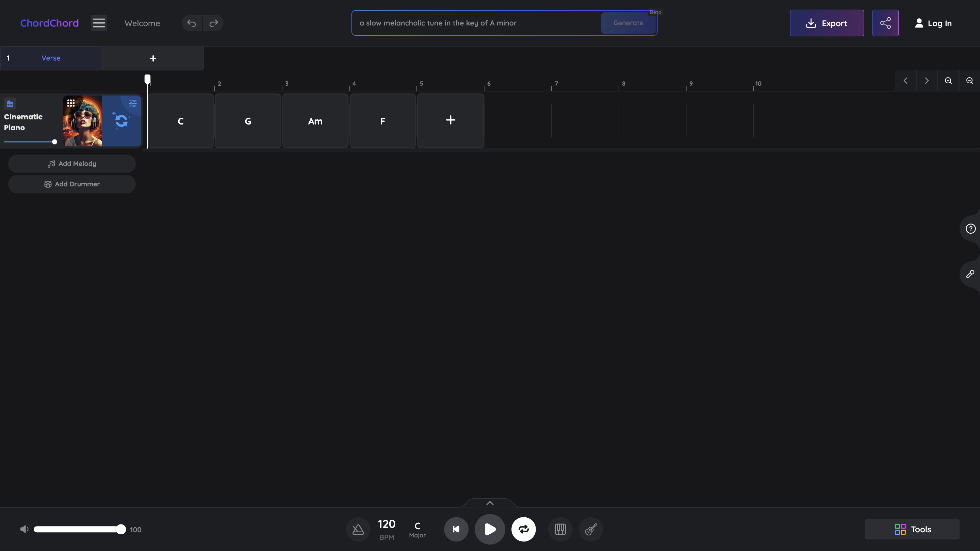
Task: Click the master volume slider handle
Action: (120, 529)
